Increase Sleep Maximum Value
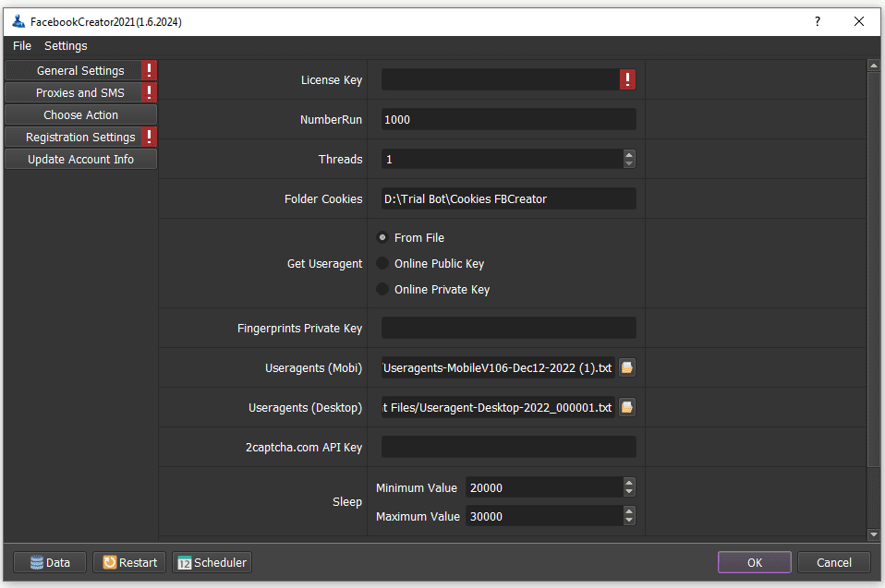Screen dimensions: 885x588 629,511
